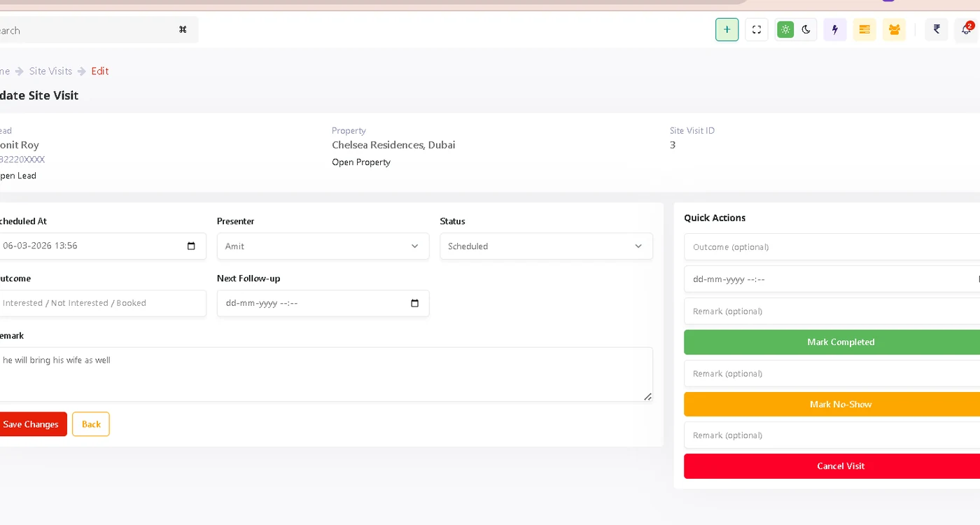Open the Status dropdown showing Scheduled
980x525 pixels.
(546, 246)
